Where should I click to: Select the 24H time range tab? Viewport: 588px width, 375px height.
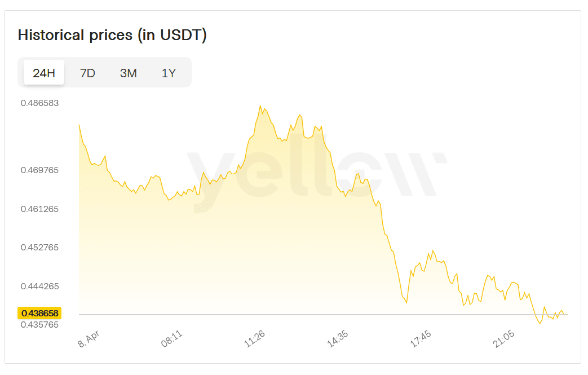(x=44, y=73)
